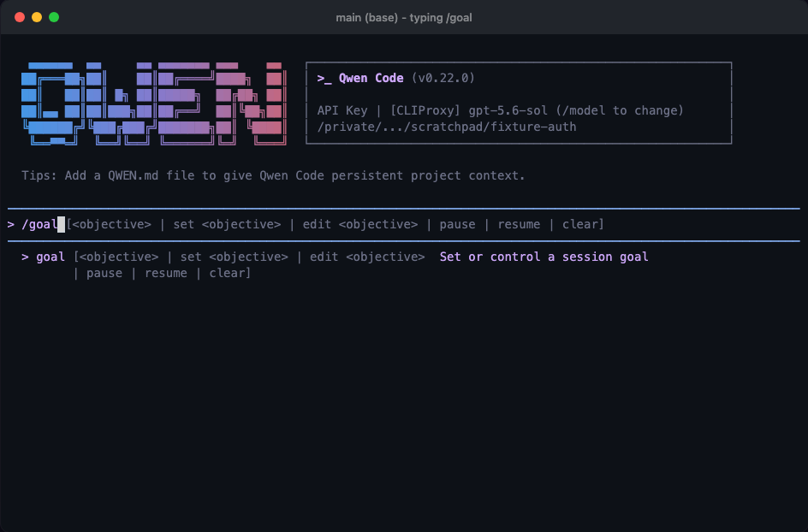Viewport: 808px width, 532px height.
Task: Click the '>' prompt marker before /goal
Action: [x=11, y=225]
